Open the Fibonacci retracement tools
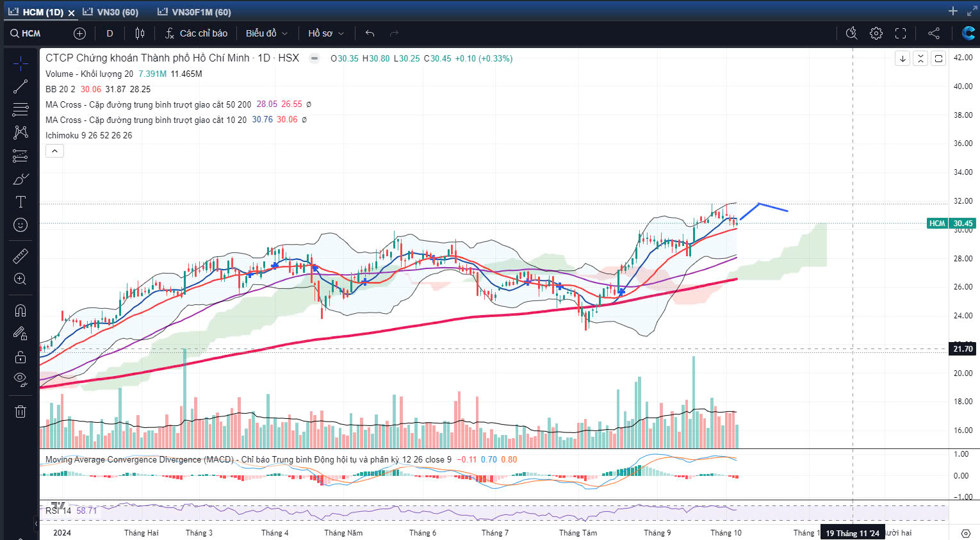 [x=20, y=110]
